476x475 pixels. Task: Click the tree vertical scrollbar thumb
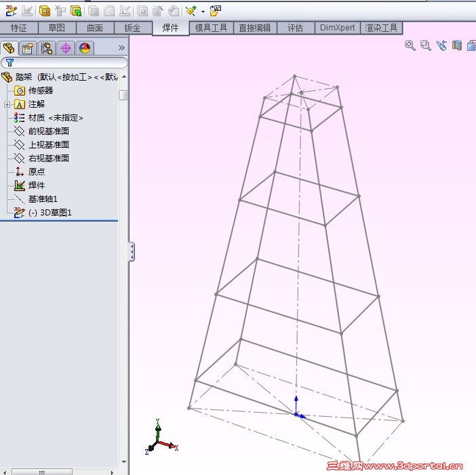[123, 95]
